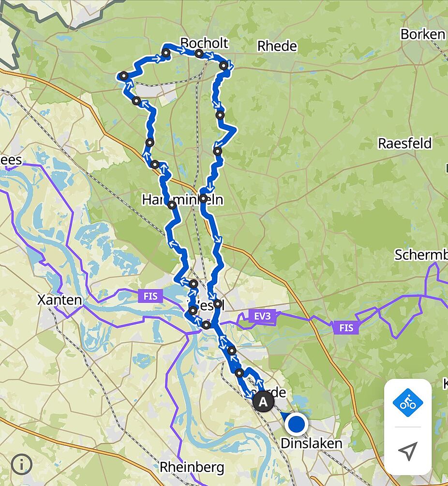Select the westernmost route waypoint
Screen dimensions: 448x486
pos(124,76)
